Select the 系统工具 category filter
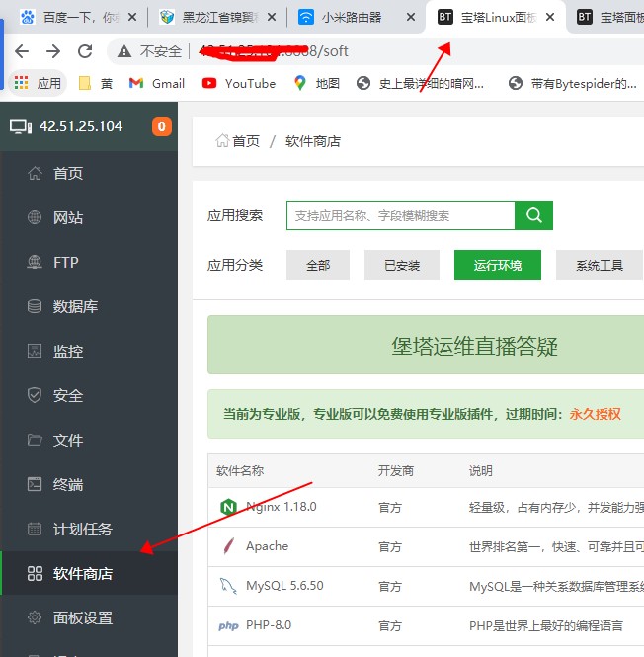 (600, 265)
